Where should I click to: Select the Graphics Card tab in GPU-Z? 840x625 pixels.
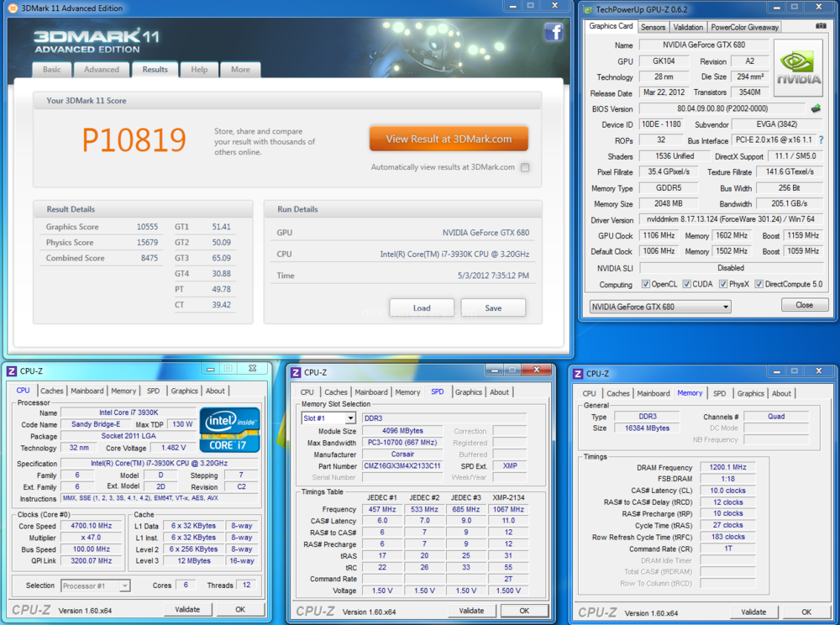pyautogui.click(x=611, y=26)
